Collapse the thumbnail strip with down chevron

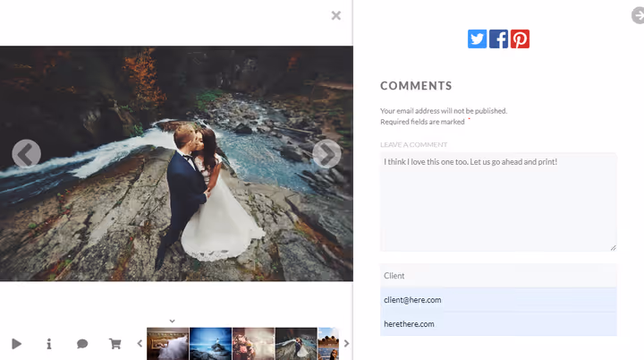click(x=172, y=321)
